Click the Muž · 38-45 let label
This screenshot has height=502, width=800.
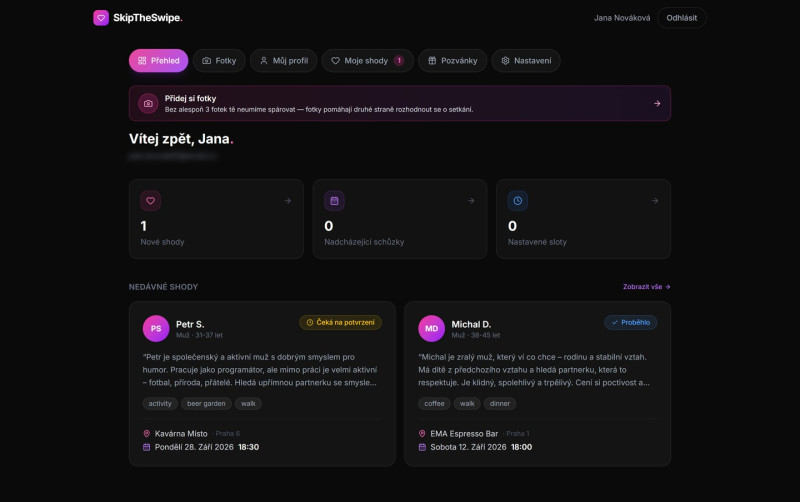pyautogui.click(x=476, y=335)
